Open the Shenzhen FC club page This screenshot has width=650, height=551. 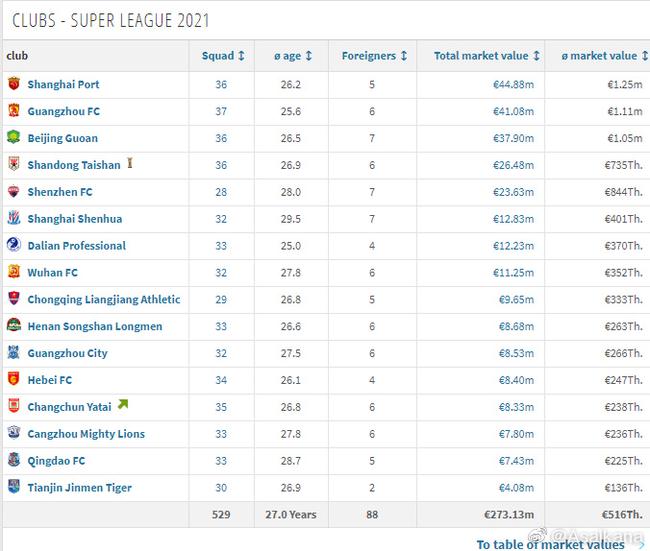[x=60, y=192]
